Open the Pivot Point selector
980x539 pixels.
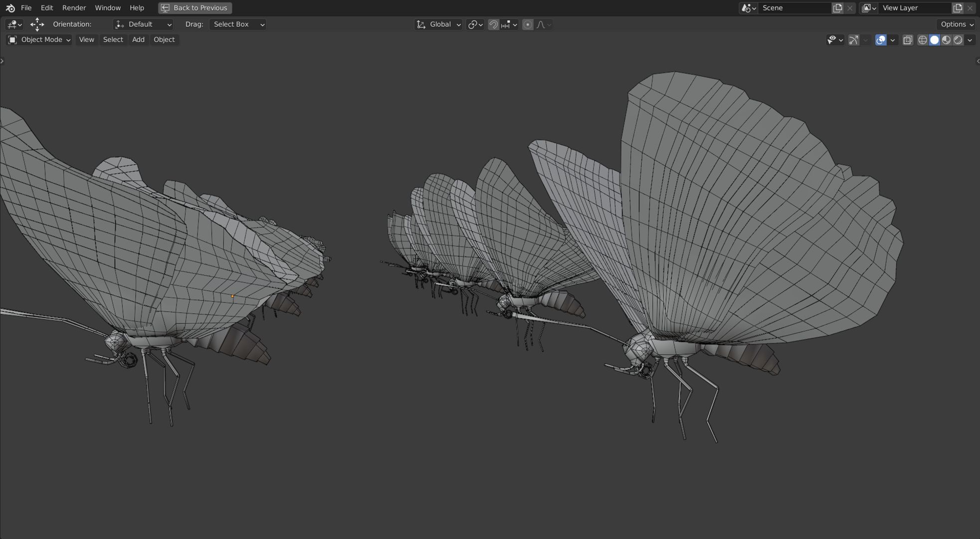click(x=475, y=24)
